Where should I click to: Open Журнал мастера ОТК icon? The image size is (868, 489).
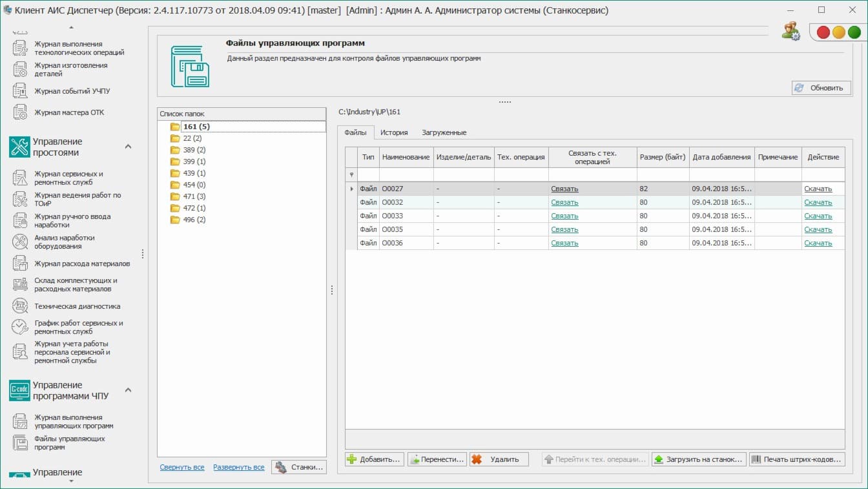[20, 112]
